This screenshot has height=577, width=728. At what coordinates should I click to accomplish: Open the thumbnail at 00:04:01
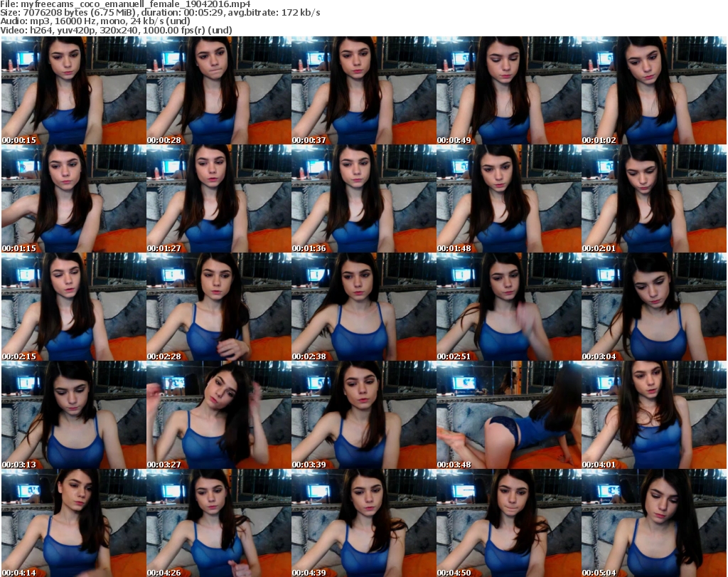pos(654,415)
